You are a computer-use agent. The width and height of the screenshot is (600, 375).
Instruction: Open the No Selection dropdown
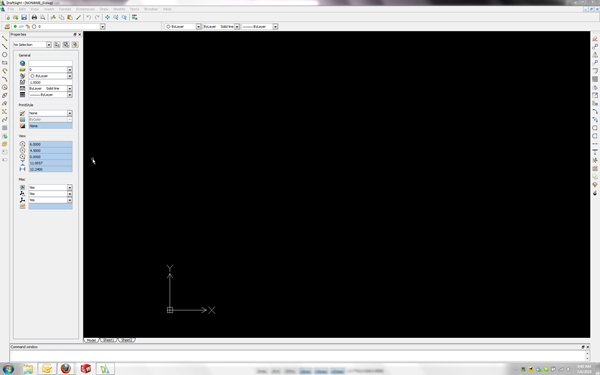(49, 45)
